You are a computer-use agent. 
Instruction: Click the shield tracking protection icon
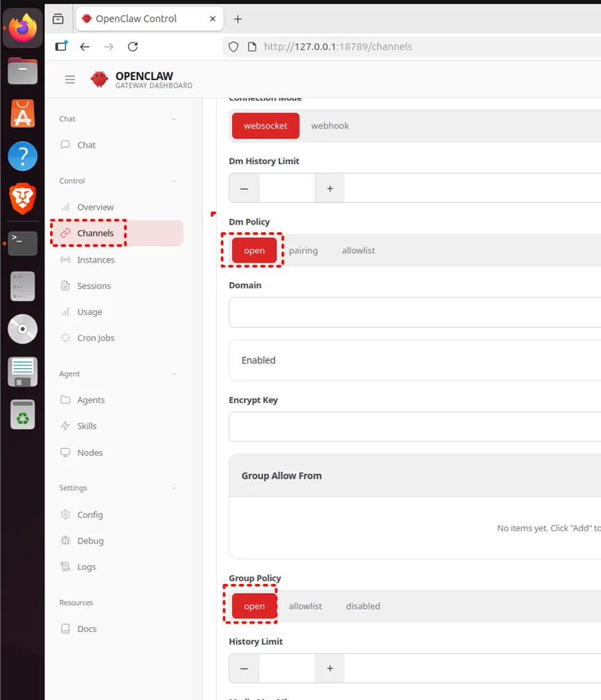(233, 47)
